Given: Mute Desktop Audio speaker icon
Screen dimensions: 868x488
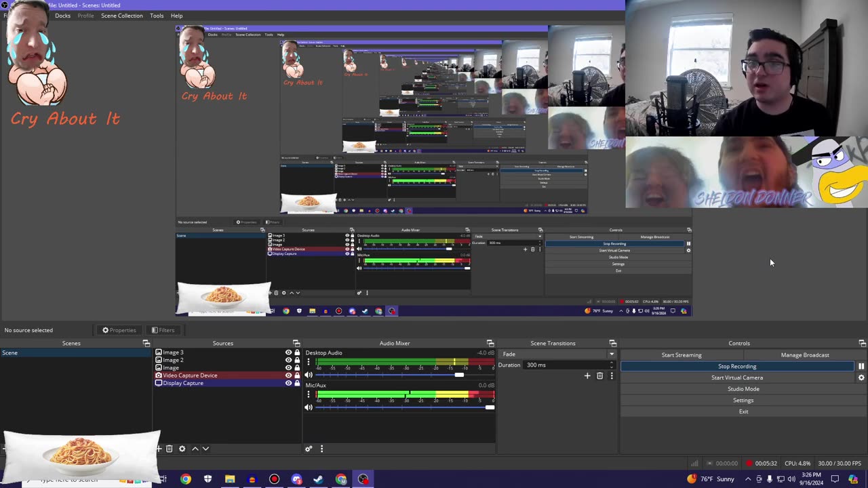Looking at the screenshot, I should pos(309,375).
